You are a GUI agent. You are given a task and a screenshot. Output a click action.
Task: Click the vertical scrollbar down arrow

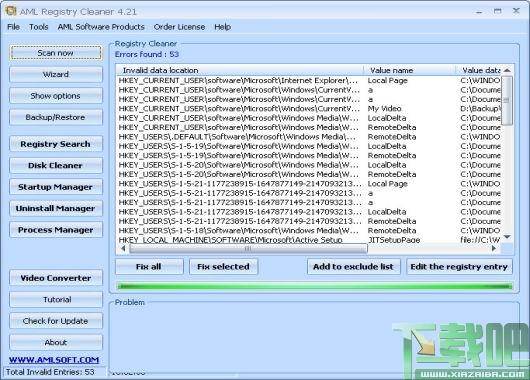[507, 237]
